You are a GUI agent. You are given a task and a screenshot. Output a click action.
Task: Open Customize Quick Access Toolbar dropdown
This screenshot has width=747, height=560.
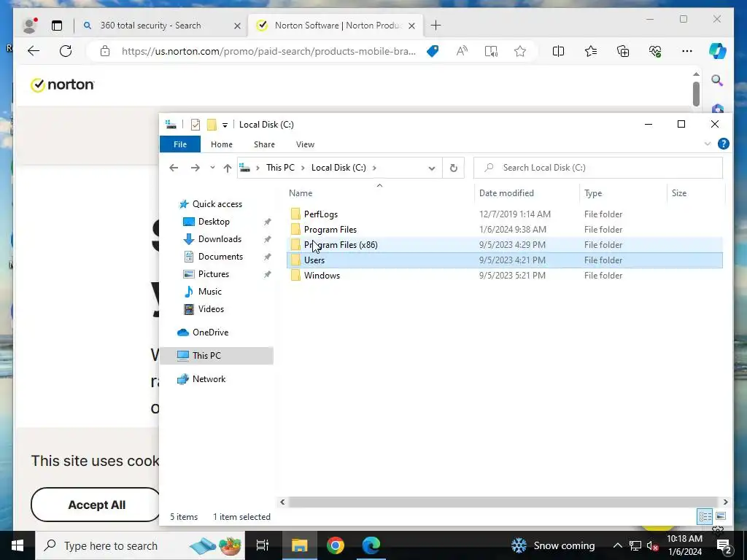pyautogui.click(x=225, y=125)
